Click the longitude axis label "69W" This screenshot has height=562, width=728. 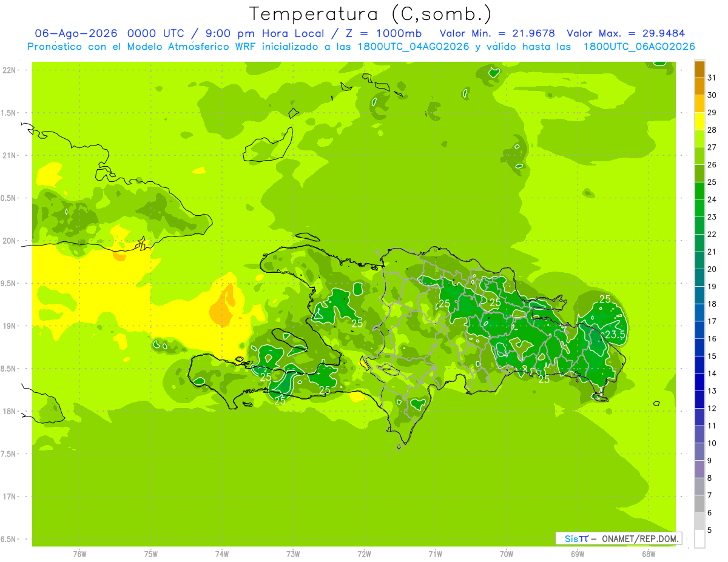(x=578, y=554)
